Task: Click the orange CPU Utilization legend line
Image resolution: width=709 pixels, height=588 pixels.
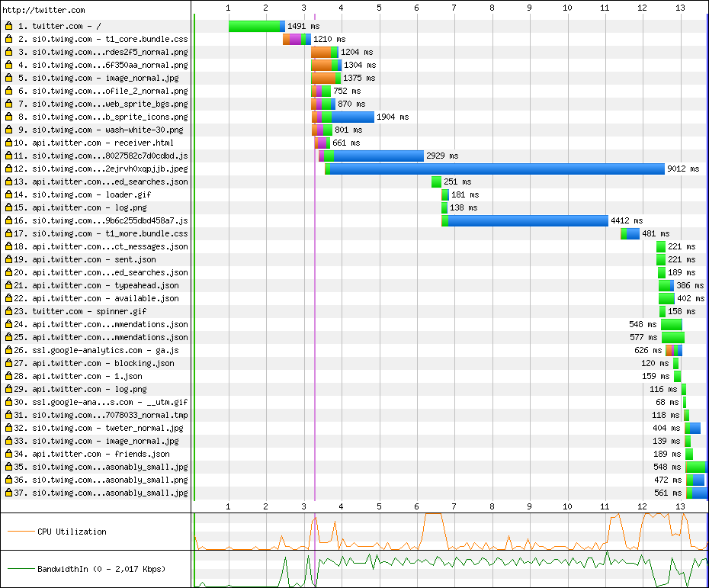Action: pyautogui.click(x=20, y=532)
